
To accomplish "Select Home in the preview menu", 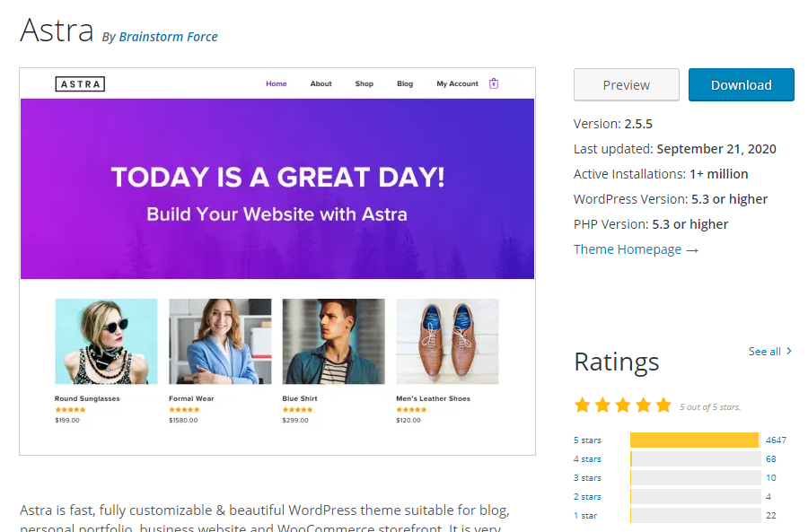I will (x=277, y=83).
